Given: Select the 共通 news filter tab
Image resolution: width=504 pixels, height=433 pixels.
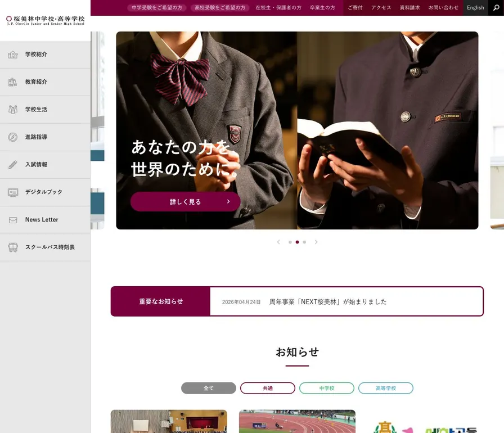Looking at the screenshot, I should 268,388.
